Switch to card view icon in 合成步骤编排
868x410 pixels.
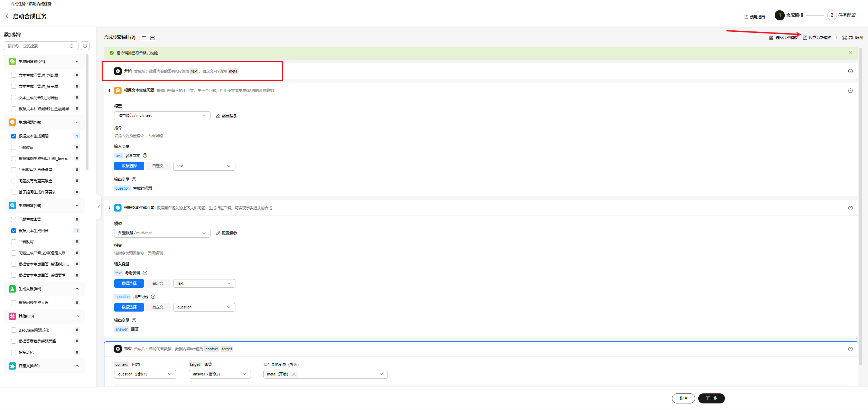point(152,38)
